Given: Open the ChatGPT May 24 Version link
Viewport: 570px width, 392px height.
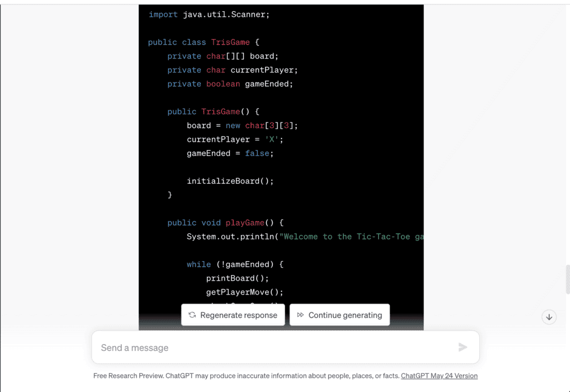Looking at the screenshot, I should (x=439, y=376).
